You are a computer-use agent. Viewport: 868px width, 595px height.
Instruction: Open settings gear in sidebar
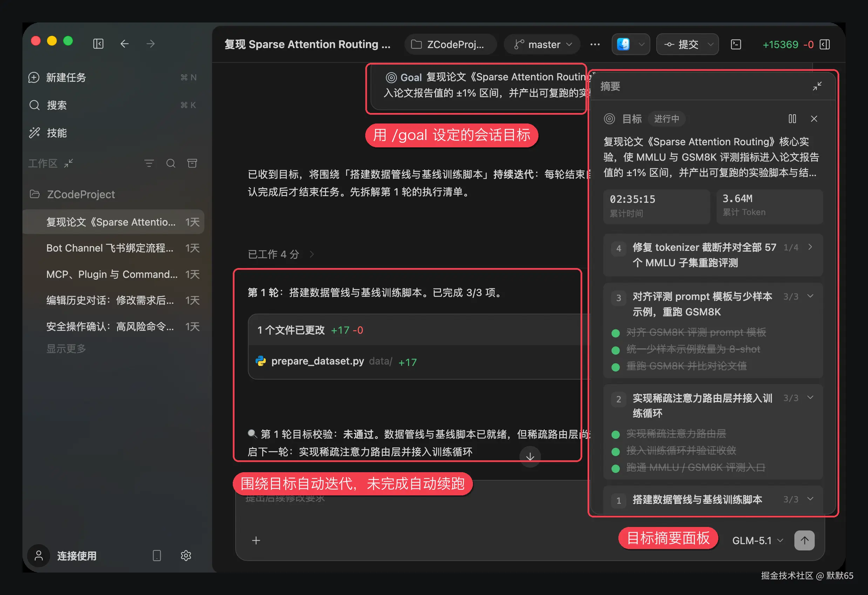[x=186, y=556]
